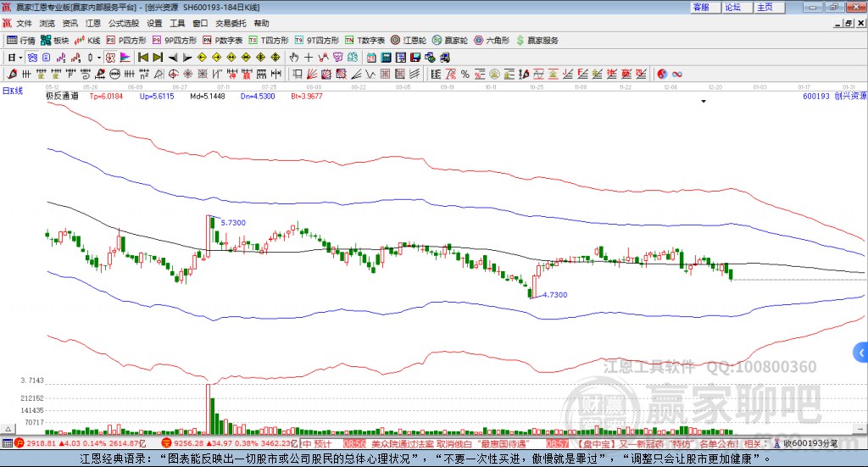Switch to the K线 chart tool
The width and height of the screenshot is (868, 467).
click(88, 40)
